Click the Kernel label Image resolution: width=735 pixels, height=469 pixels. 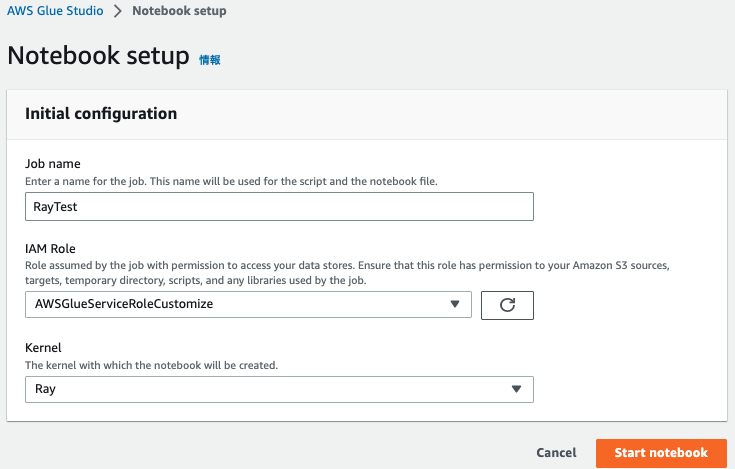point(43,348)
